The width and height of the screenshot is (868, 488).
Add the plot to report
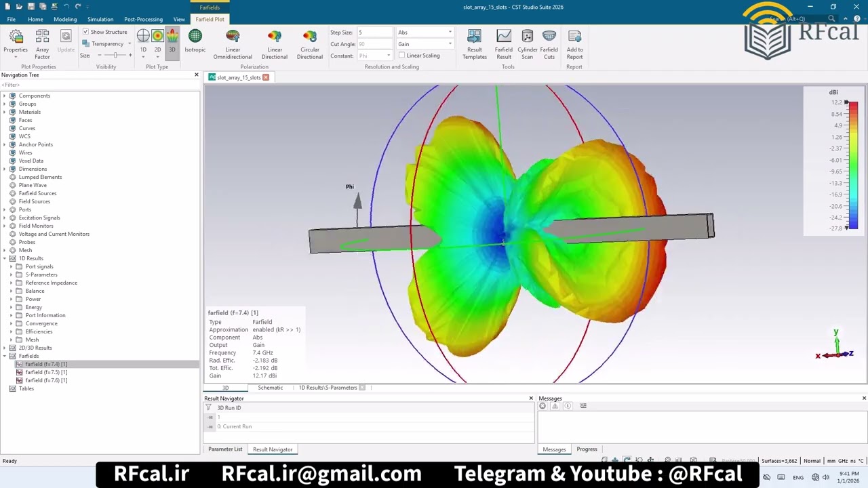(574, 44)
